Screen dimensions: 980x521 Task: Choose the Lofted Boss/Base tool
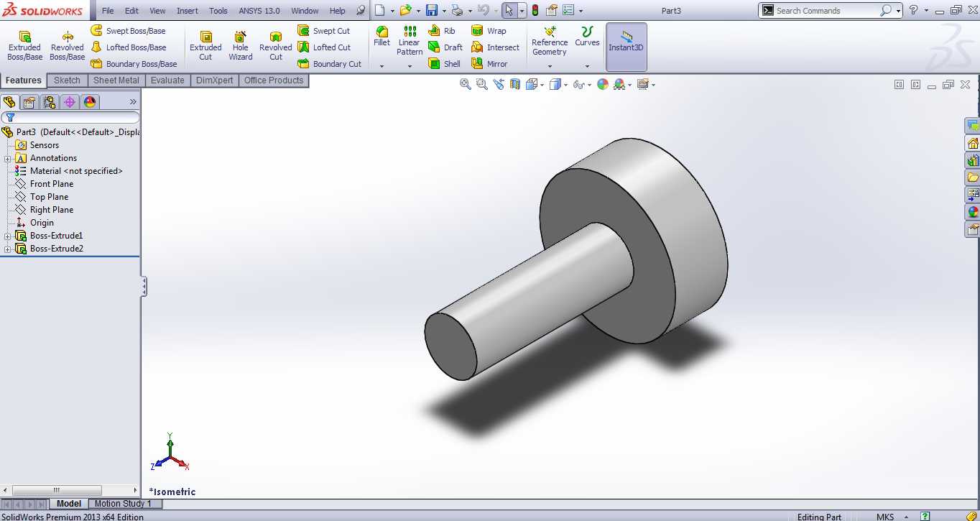tap(128, 47)
